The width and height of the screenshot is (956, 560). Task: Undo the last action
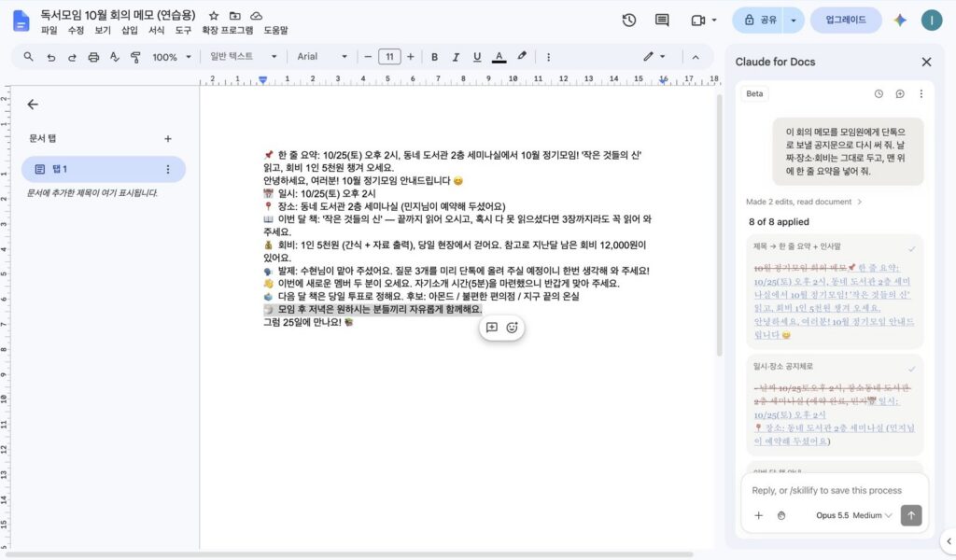pyautogui.click(x=50, y=57)
